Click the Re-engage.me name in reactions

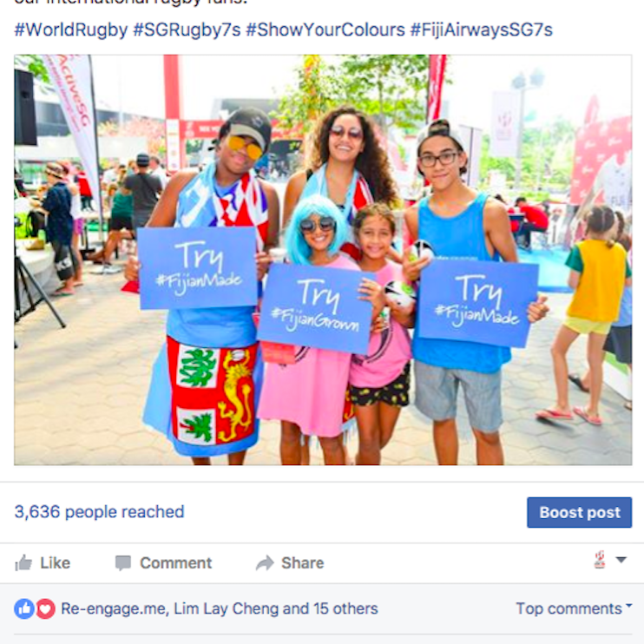click(115, 608)
